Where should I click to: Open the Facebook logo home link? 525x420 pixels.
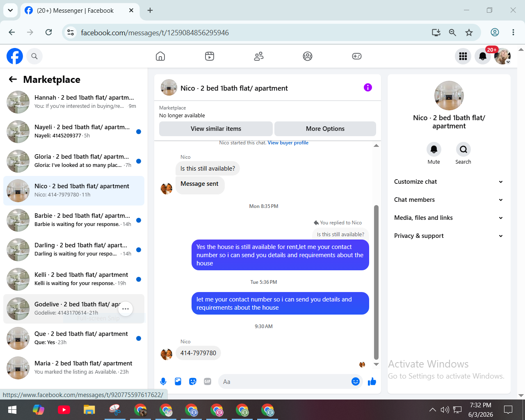tap(15, 56)
